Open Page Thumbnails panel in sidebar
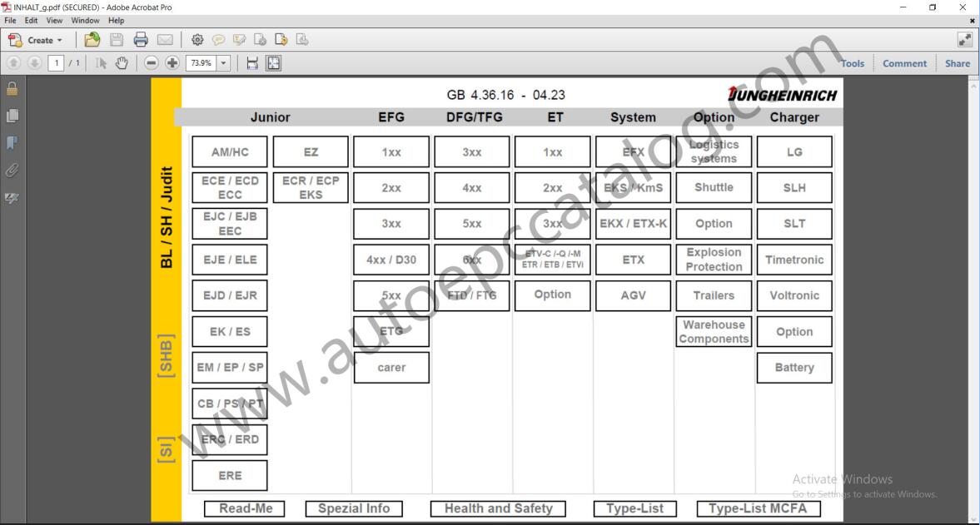The image size is (980, 525). pyautogui.click(x=12, y=116)
